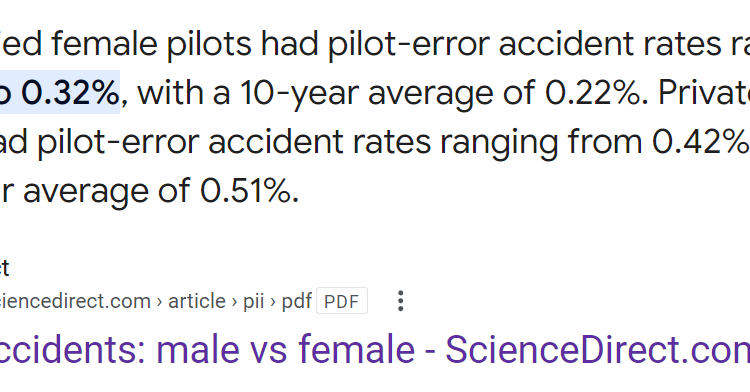Open the three-dot menu beside the PDF badge
Viewport: 750px width, 392px height.
coord(401,301)
